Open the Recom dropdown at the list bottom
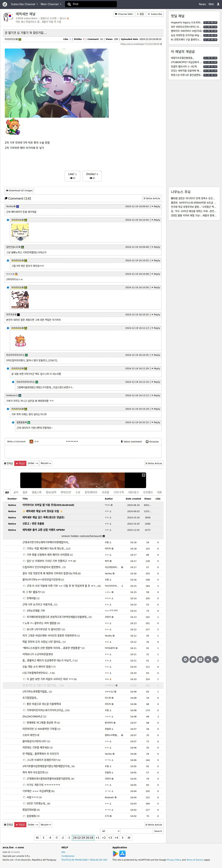222x868 pixels. pyautogui.click(x=46, y=824)
